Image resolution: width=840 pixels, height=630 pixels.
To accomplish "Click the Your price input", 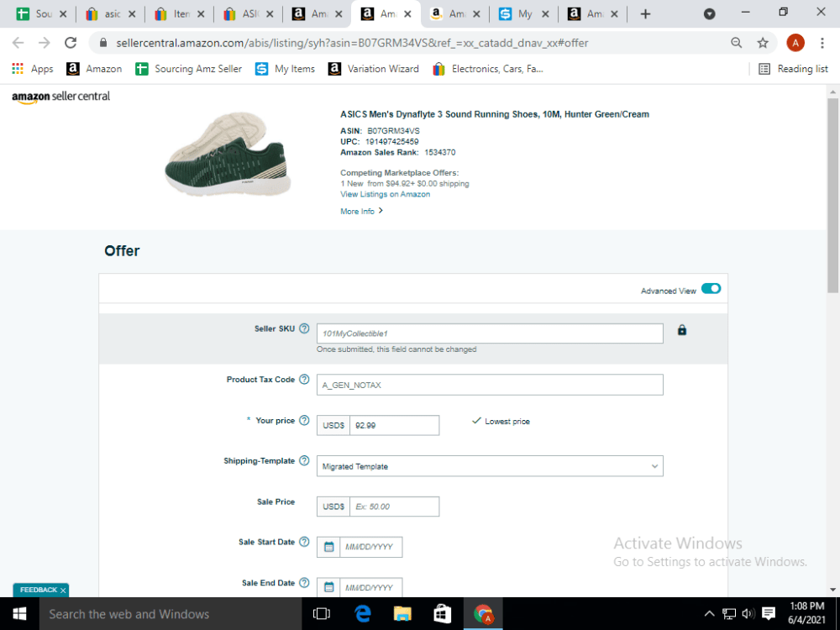I will click(x=394, y=425).
